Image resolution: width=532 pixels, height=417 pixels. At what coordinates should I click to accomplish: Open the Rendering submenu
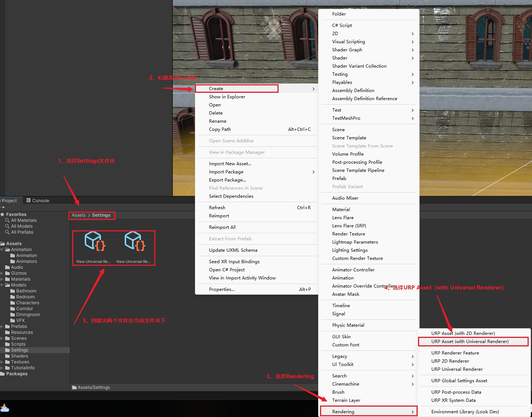click(x=369, y=412)
